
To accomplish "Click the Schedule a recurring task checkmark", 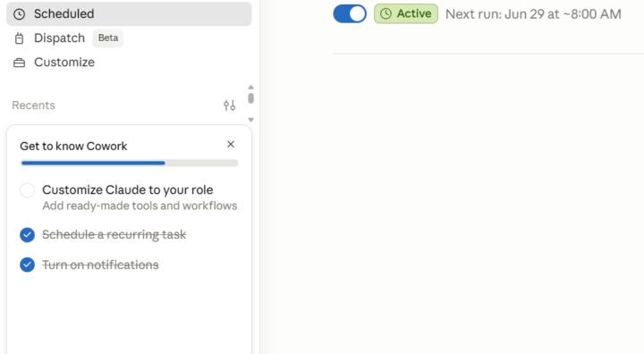I will (x=27, y=235).
